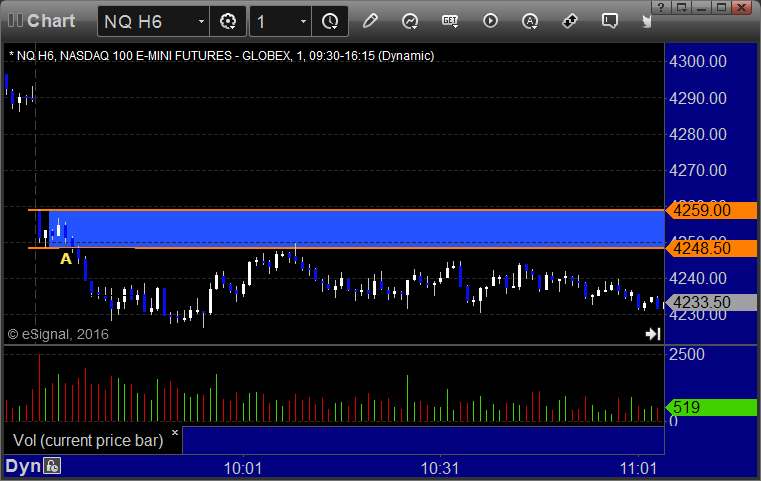Close the Vol study panel

click(x=175, y=432)
